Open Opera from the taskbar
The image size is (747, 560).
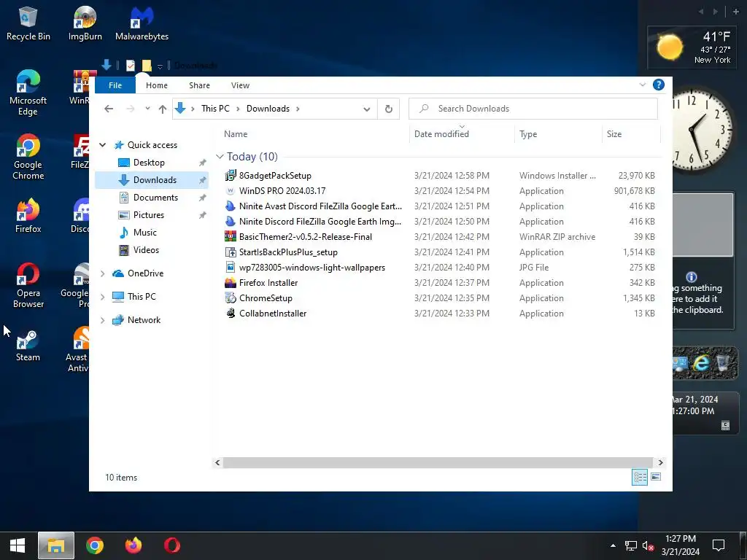172,545
